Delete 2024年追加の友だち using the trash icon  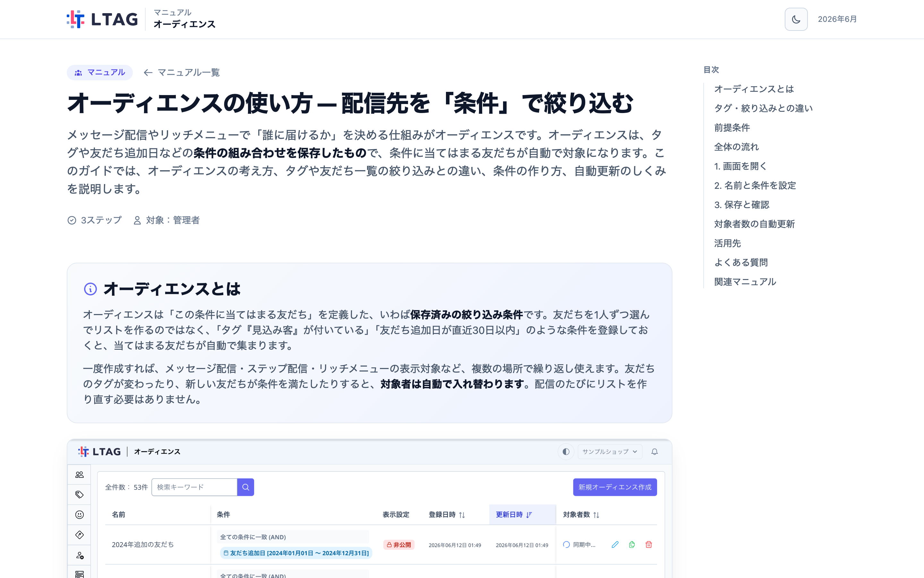648,544
